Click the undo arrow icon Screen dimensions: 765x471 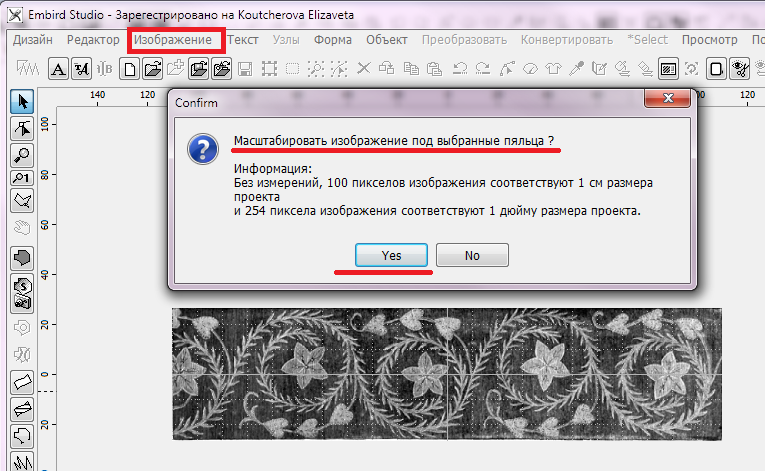[x=460, y=69]
